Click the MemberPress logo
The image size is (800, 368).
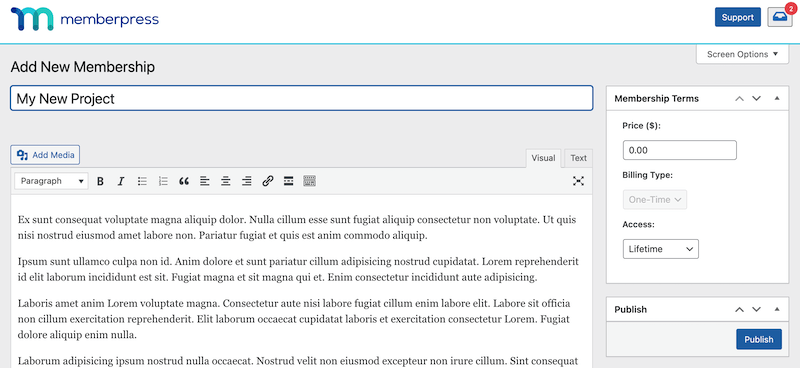pos(85,19)
